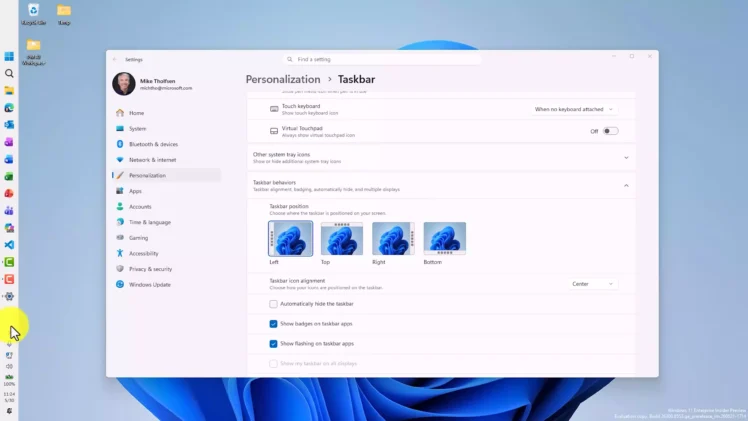This screenshot has height=421, width=748.
Task: Click the Mike Tholfsen profile picture
Action: point(124,84)
